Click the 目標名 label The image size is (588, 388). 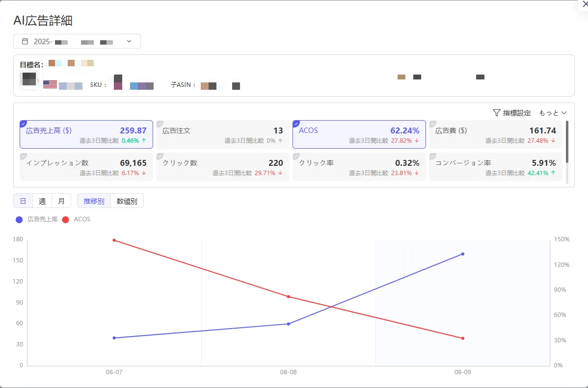31,65
